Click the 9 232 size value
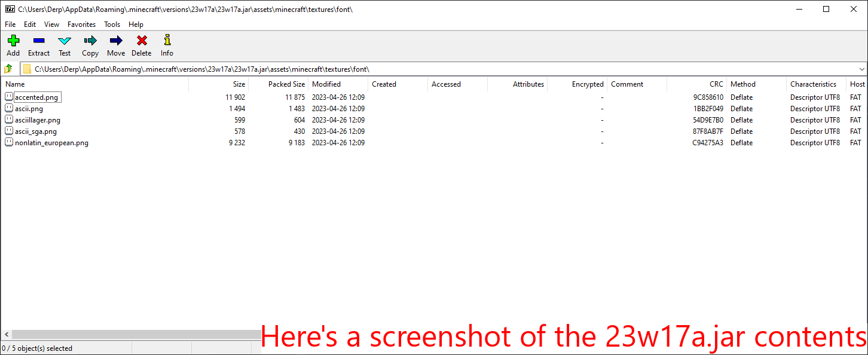Image resolution: width=868 pixels, height=355 pixels. [237, 143]
